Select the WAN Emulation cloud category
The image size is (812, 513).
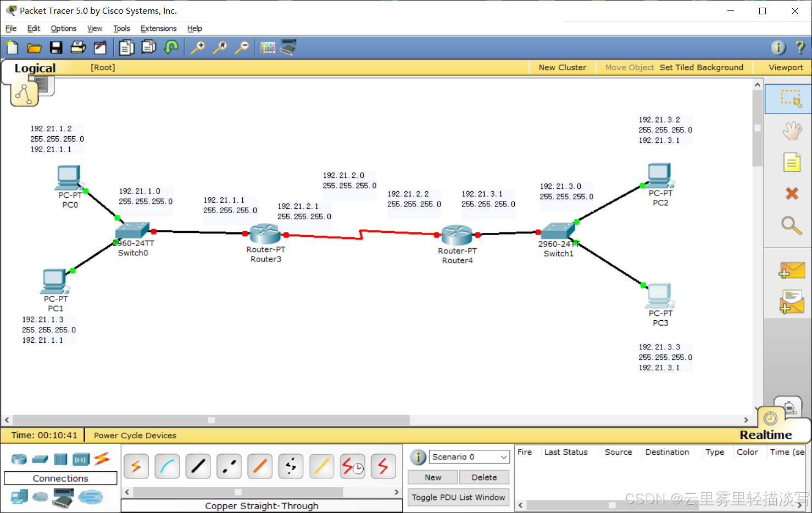click(x=40, y=497)
